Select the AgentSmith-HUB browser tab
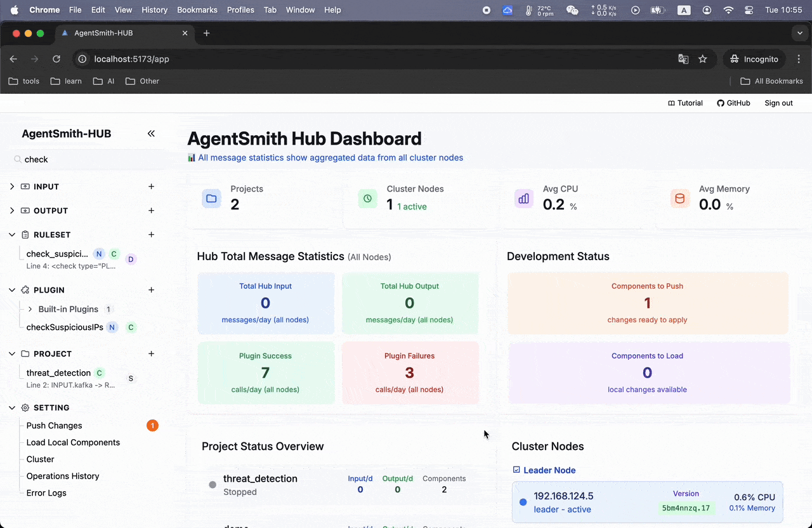The image size is (812, 528). pos(103,33)
